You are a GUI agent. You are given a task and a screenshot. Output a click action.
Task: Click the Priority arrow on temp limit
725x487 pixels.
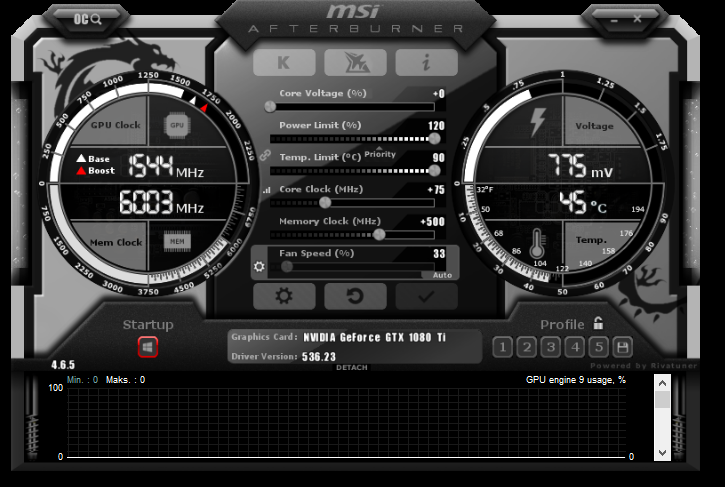coord(380,148)
